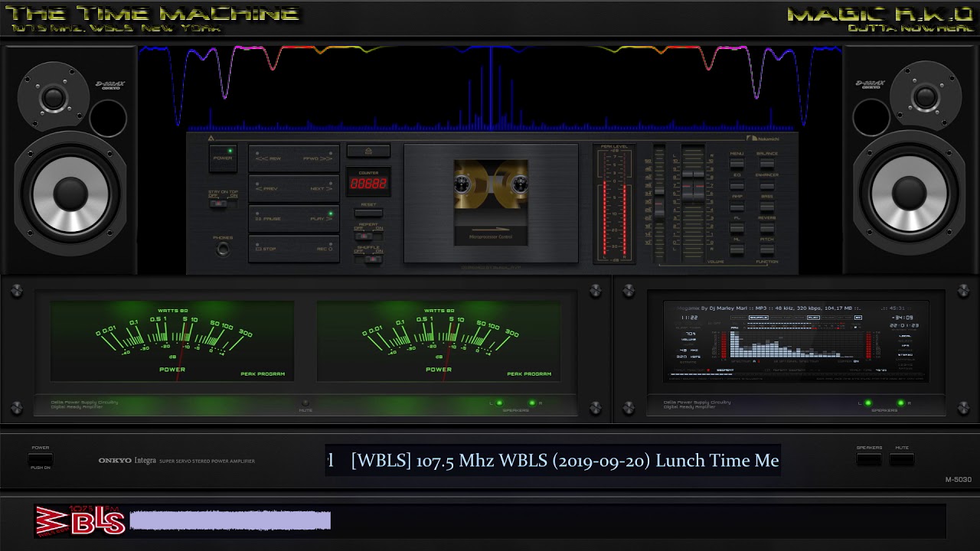Toggle the Mute LED on left amplifier
Screen dimensions: 980x551
click(305, 403)
